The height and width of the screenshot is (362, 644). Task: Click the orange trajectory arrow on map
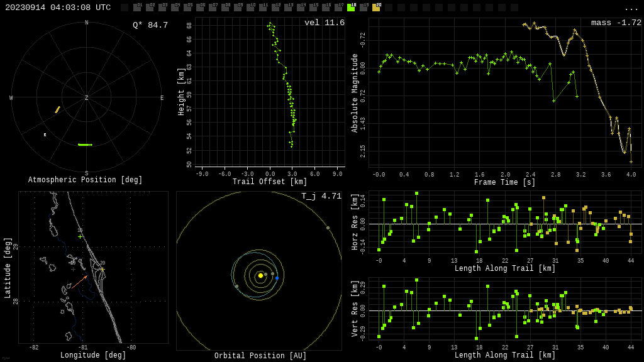pyautogui.click(x=79, y=282)
